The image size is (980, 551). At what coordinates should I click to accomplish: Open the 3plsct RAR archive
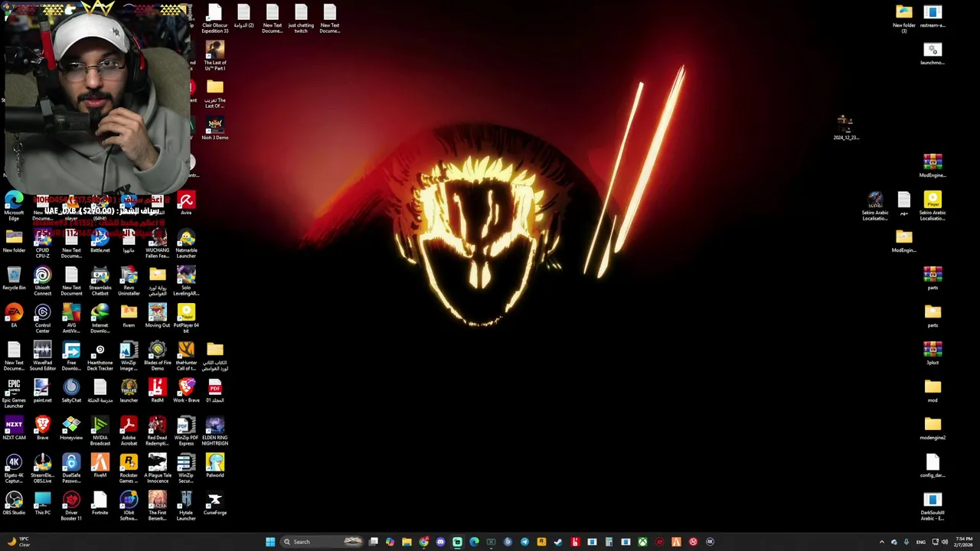933,354
